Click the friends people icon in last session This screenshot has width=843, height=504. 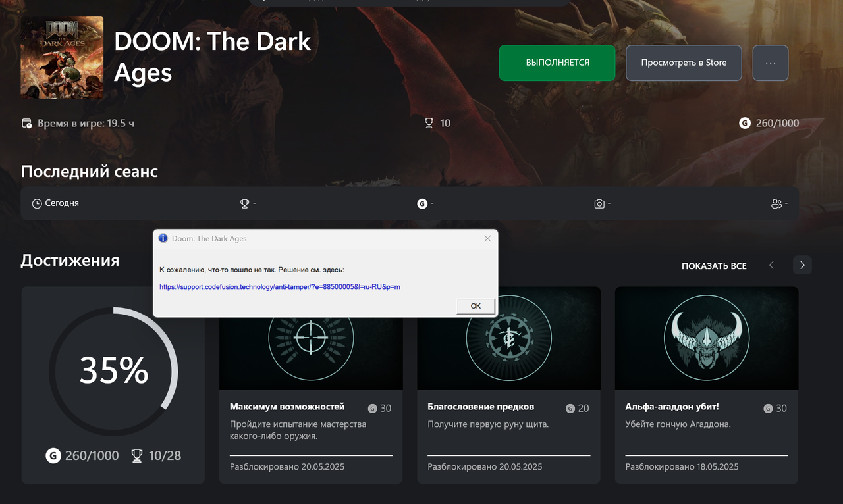coord(776,203)
